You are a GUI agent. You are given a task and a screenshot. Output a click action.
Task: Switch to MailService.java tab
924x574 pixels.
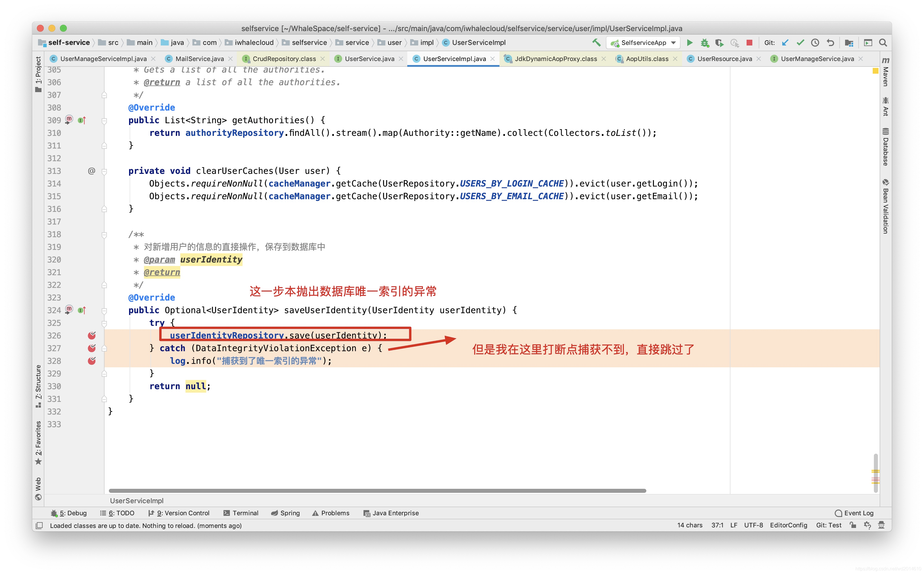[x=199, y=59]
